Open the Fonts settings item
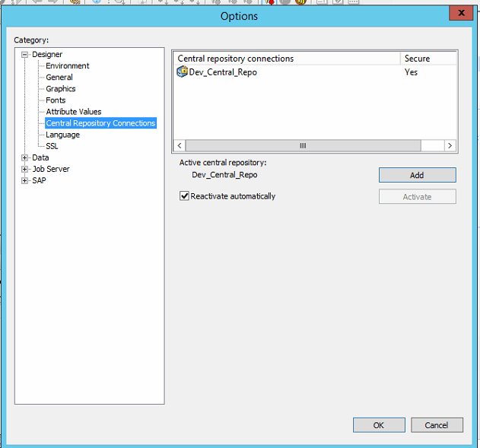Viewport: 480px width, 448px height. [56, 100]
